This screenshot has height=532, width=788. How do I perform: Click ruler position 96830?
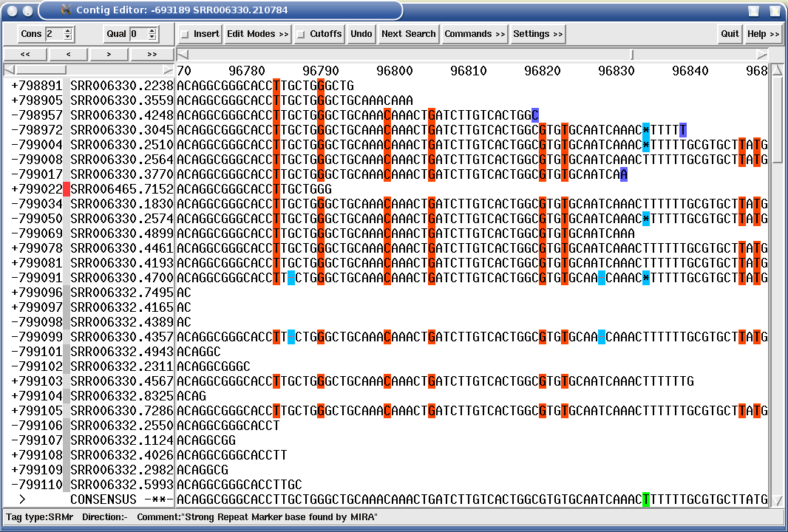pos(616,71)
